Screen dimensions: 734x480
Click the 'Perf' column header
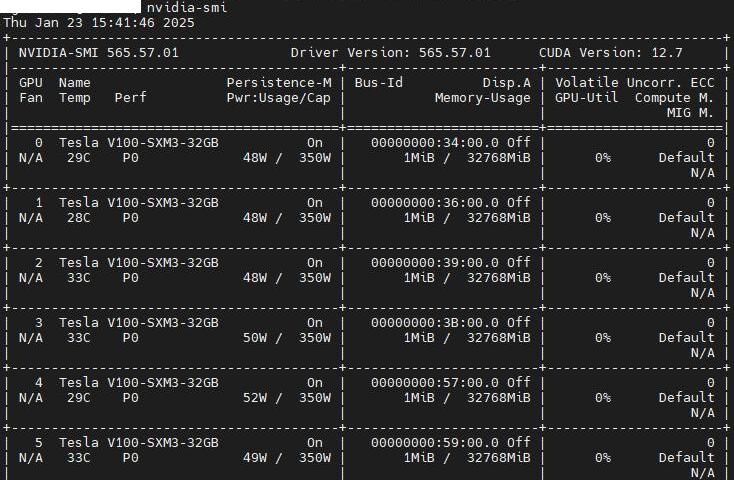[131, 97]
